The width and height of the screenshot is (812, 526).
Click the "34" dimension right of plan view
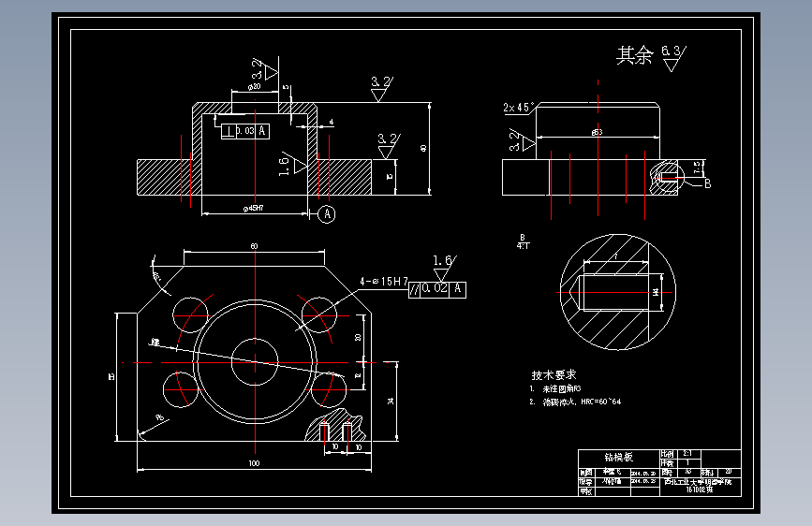[391, 401]
